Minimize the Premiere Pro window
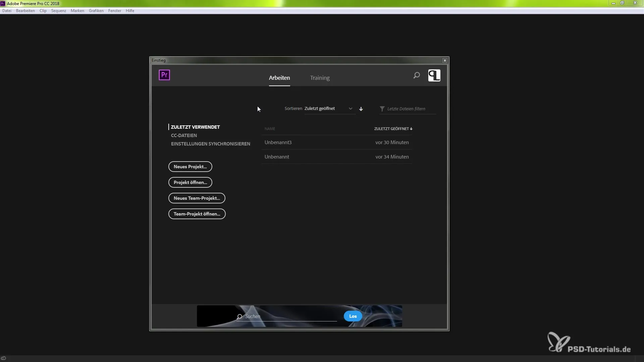The image size is (644, 362). tap(613, 3)
